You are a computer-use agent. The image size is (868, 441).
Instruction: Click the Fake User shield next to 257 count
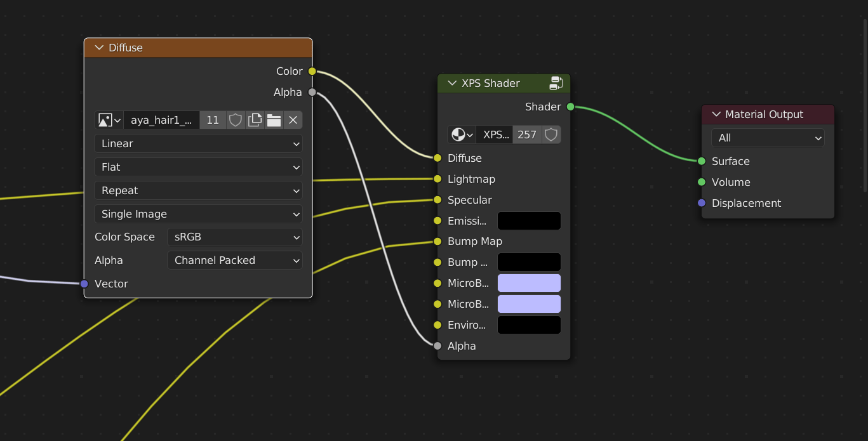click(x=550, y=135)
